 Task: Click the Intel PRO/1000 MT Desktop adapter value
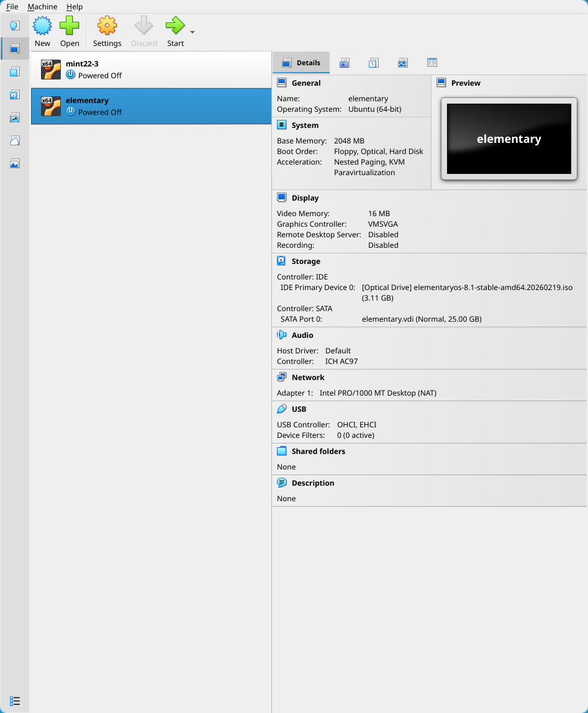pos(378,393)
